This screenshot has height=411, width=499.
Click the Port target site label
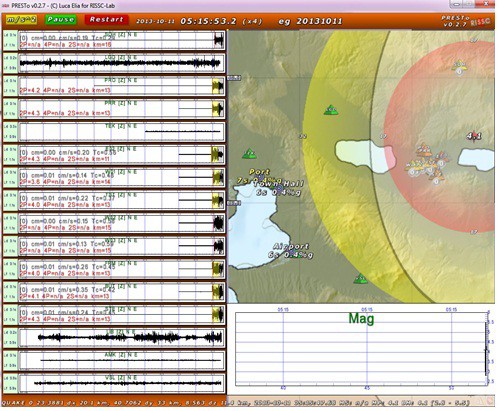[x=259, y=172]
